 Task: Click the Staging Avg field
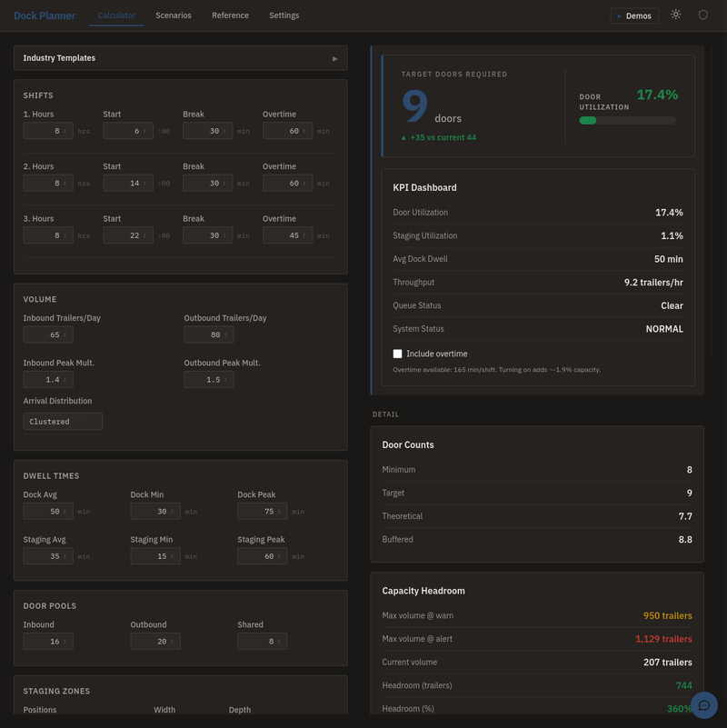pos(48,556)
